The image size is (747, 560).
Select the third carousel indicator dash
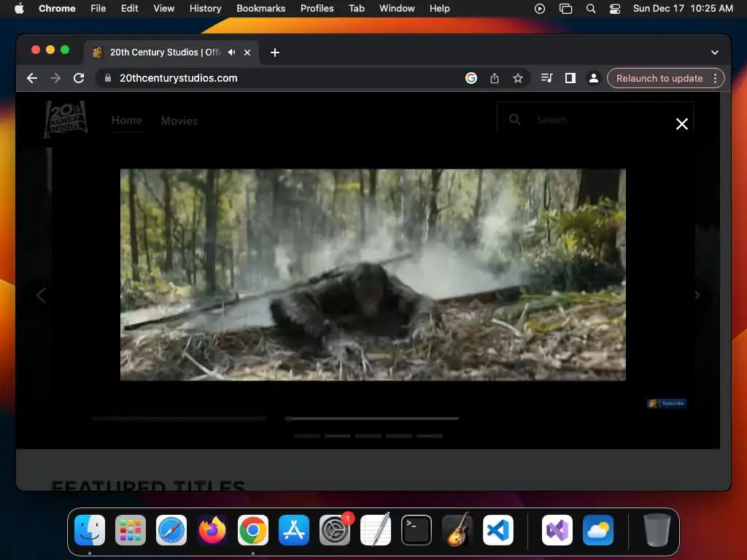point(368,436)
